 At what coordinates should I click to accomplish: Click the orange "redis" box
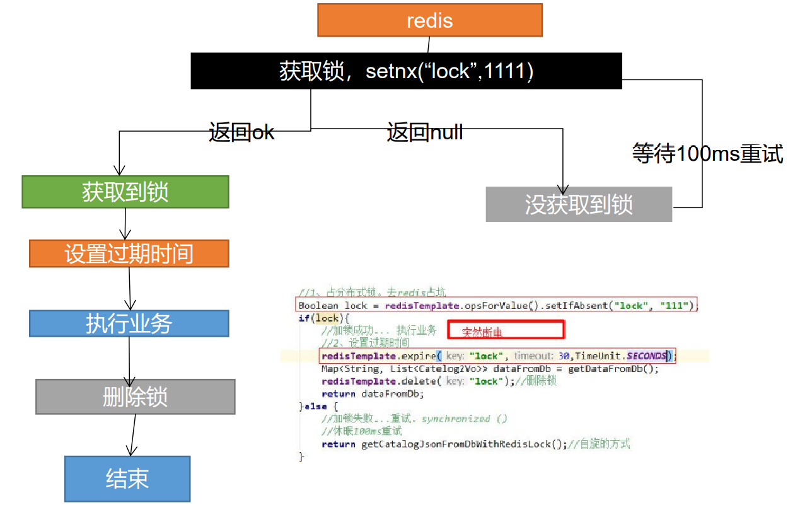click(429, 20)
